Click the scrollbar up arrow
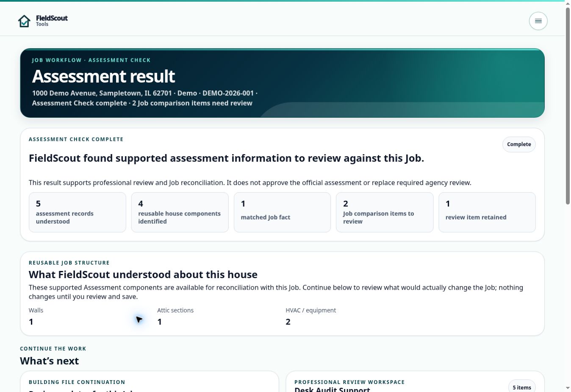571x392 pixels. (x=568, y=3)
